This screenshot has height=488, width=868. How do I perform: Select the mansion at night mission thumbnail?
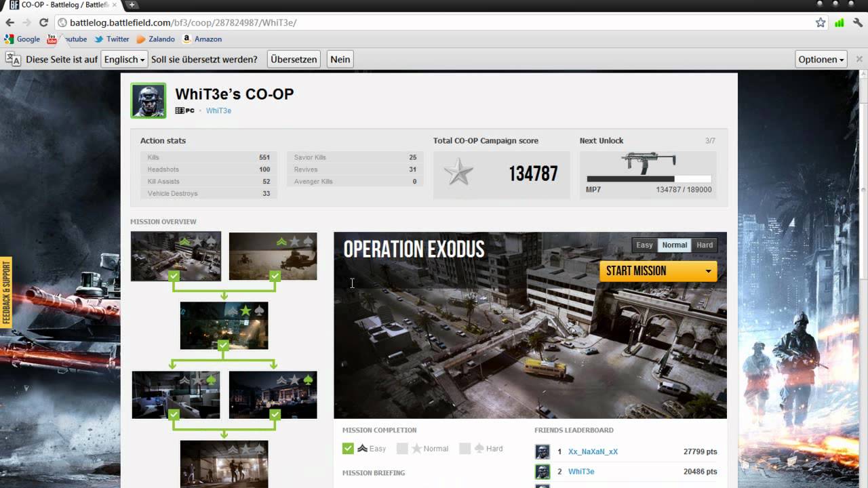pyautogui.click(x=273, y=394)
